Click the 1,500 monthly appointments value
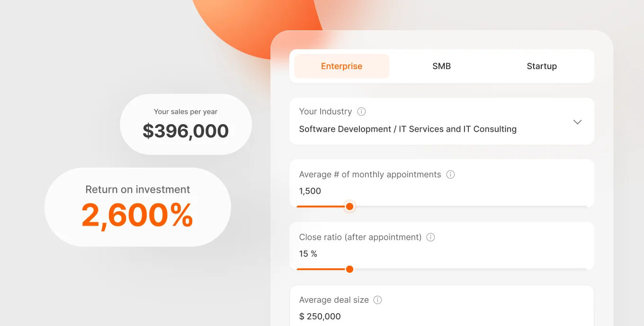The width and height of the screenshot is (644, 326). click(310, 191)
